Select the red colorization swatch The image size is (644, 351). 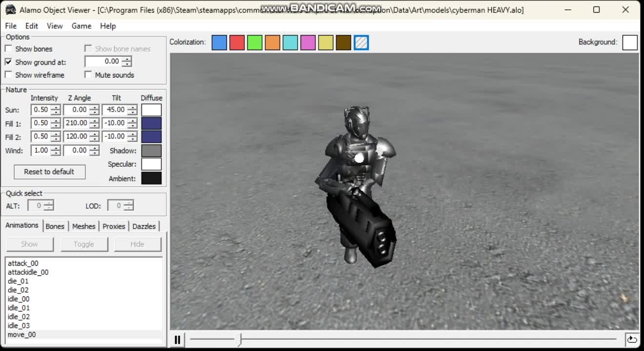237,42
